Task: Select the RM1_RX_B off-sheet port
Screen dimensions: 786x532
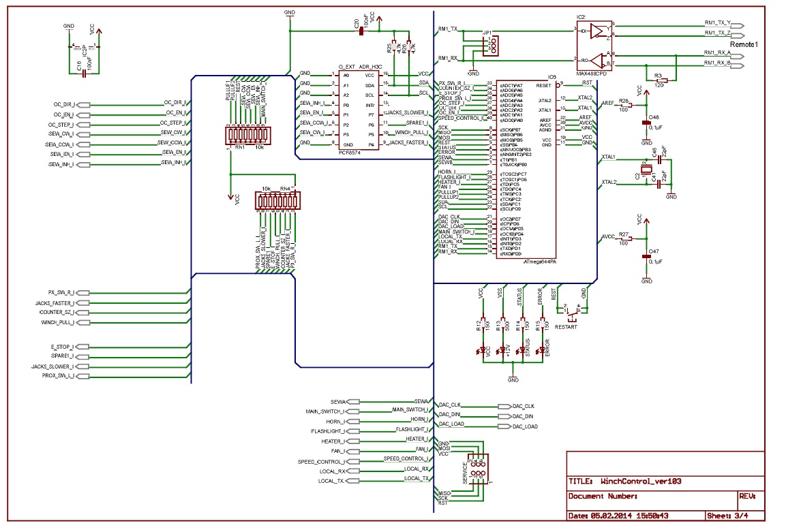Action: 738,65
